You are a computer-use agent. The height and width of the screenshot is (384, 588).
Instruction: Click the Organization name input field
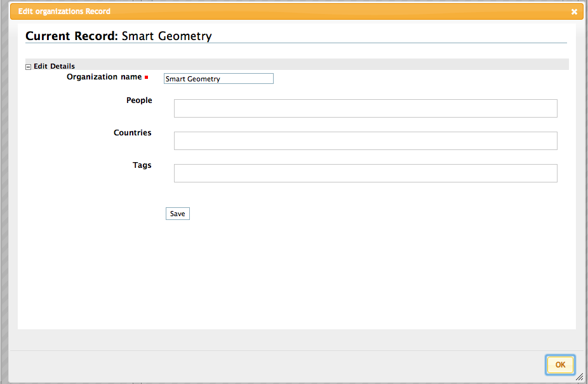point(218,78)
